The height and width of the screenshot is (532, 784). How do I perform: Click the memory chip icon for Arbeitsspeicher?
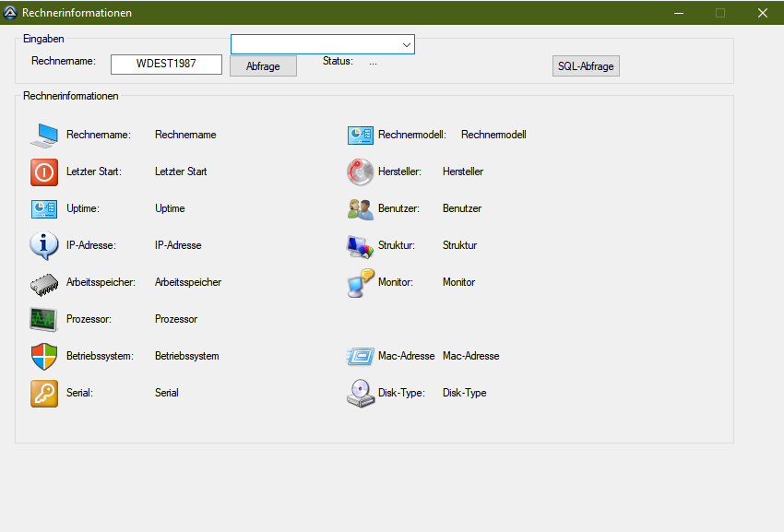pos(44,283)
